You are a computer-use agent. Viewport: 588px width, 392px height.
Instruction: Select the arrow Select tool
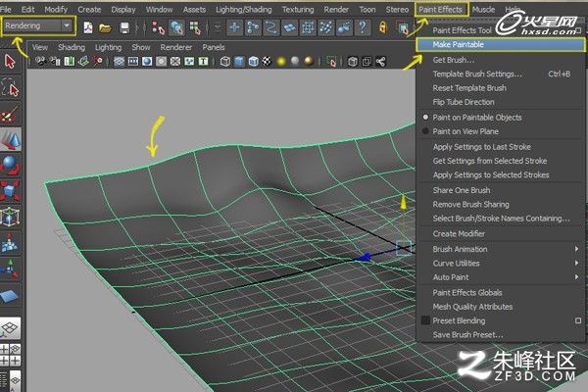pyautogui.click(x=10, y=62)
